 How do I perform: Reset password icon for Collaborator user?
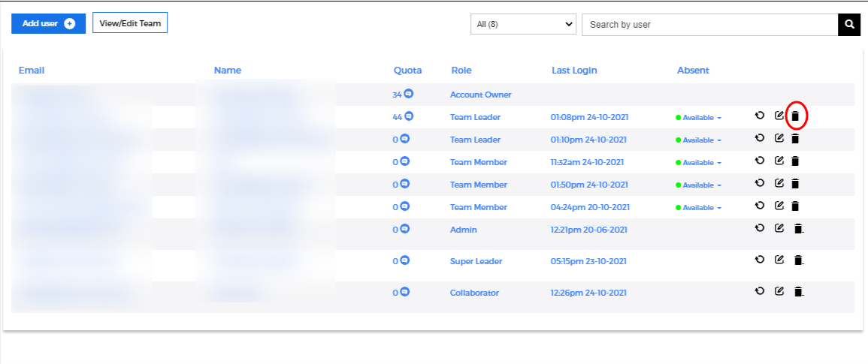760,291
